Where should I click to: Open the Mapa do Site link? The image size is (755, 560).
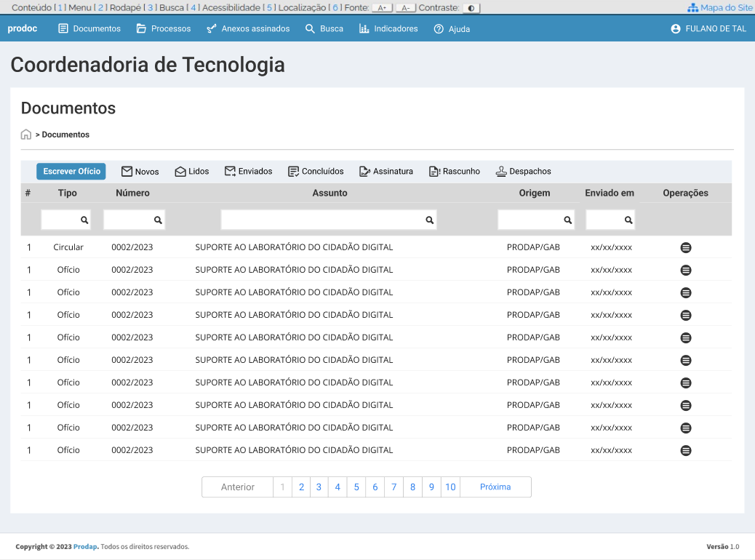click(x=720, y=7)
